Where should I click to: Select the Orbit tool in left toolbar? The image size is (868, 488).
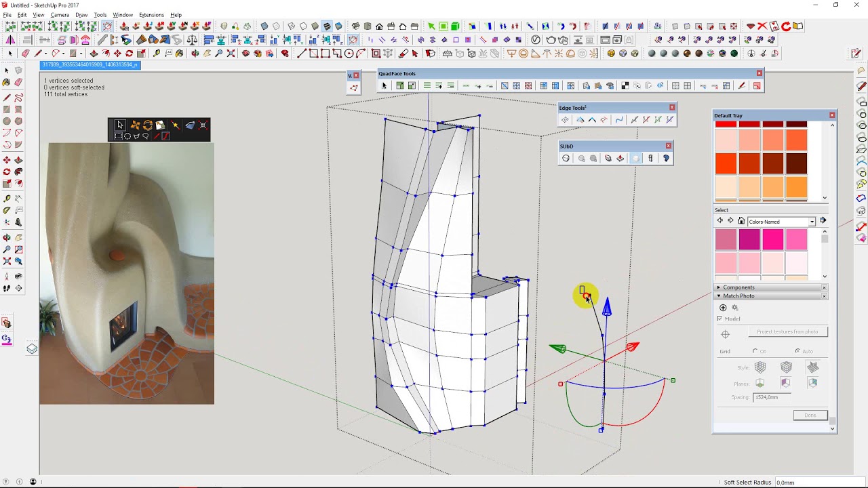7,237
